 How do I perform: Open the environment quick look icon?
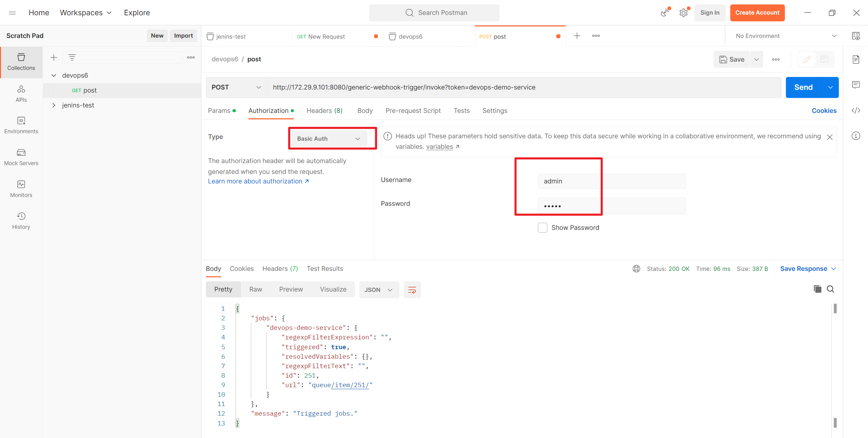tap(856, 36)
